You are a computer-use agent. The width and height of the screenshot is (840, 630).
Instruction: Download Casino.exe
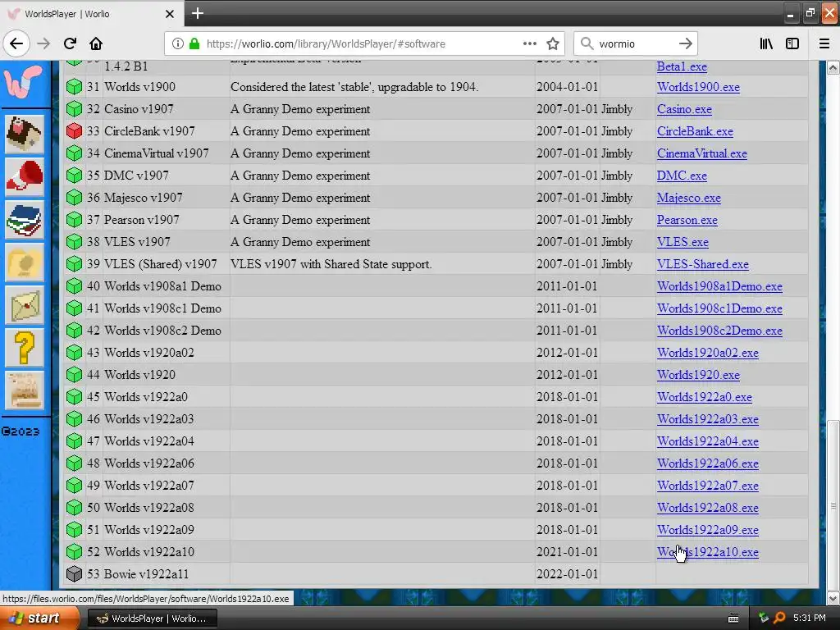(x=684, y=109)
